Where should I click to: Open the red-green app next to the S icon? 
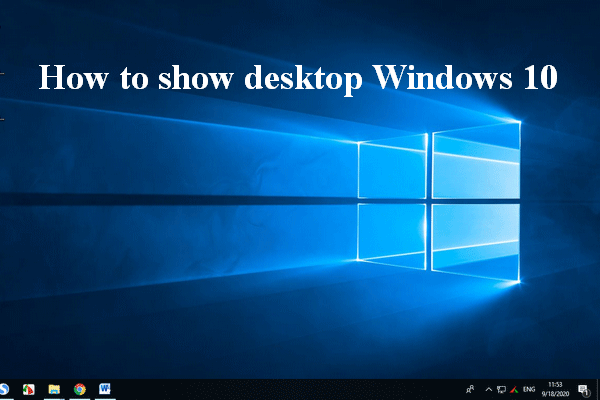29,389
